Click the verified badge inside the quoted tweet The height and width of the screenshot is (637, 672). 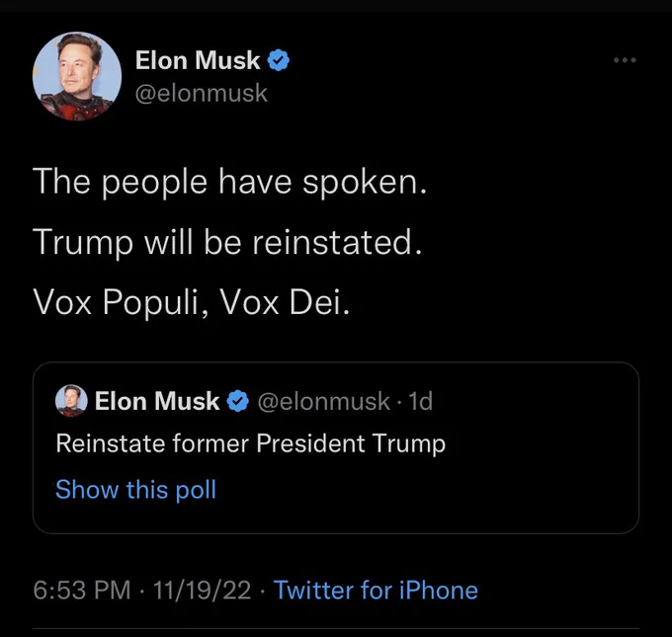pos(238,401)
